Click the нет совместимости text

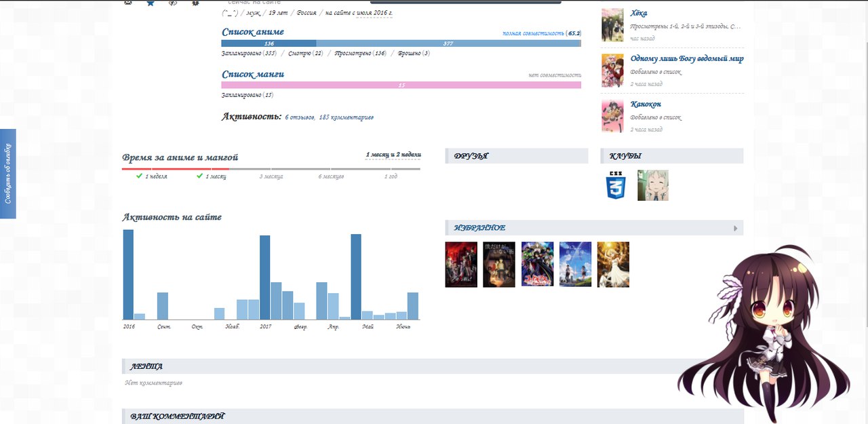[x=555, y=75]
